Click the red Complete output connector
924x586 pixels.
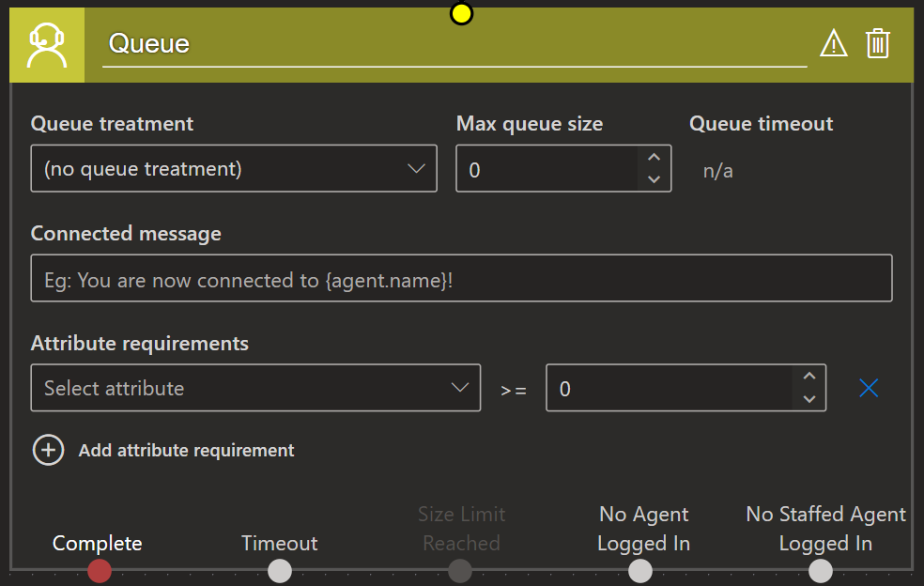99,570
